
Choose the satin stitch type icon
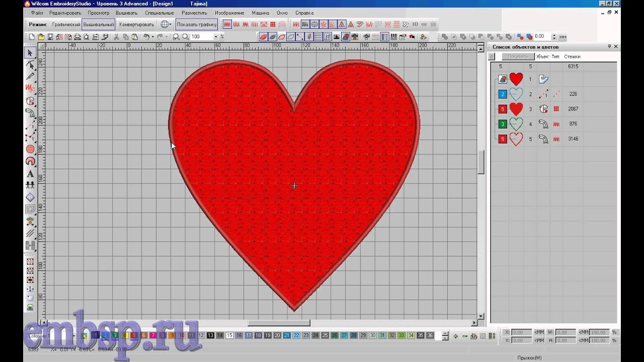point(227,24)
